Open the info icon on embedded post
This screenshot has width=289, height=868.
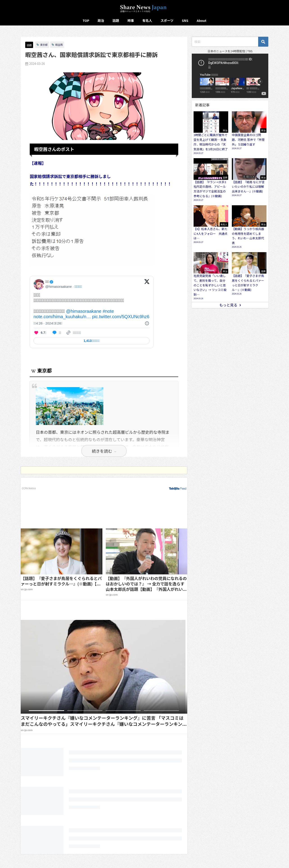click(x=147, y=324)
